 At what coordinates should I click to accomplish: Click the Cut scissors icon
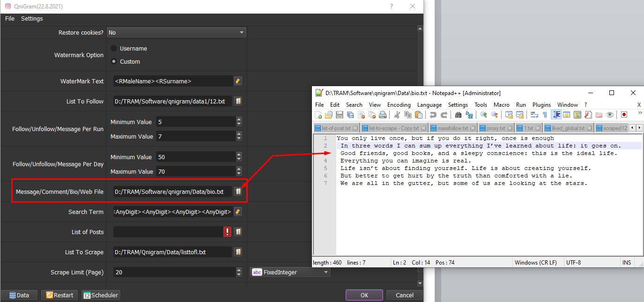397,115
